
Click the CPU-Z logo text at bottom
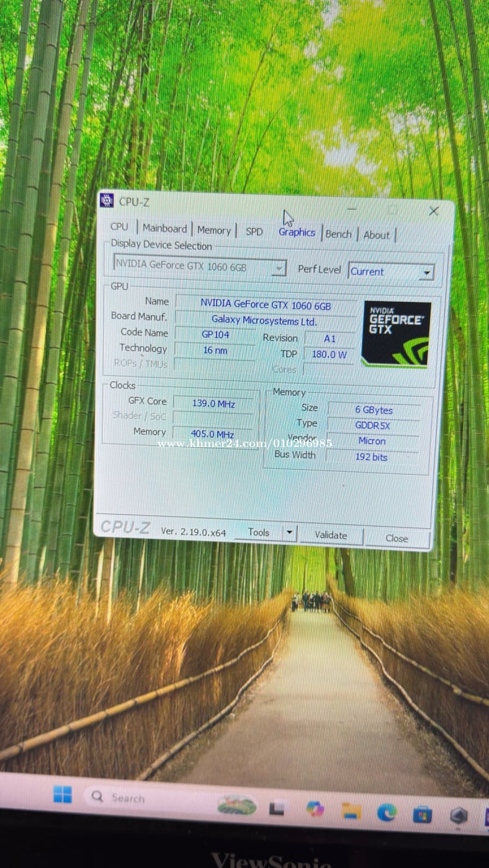click(125, 527)
